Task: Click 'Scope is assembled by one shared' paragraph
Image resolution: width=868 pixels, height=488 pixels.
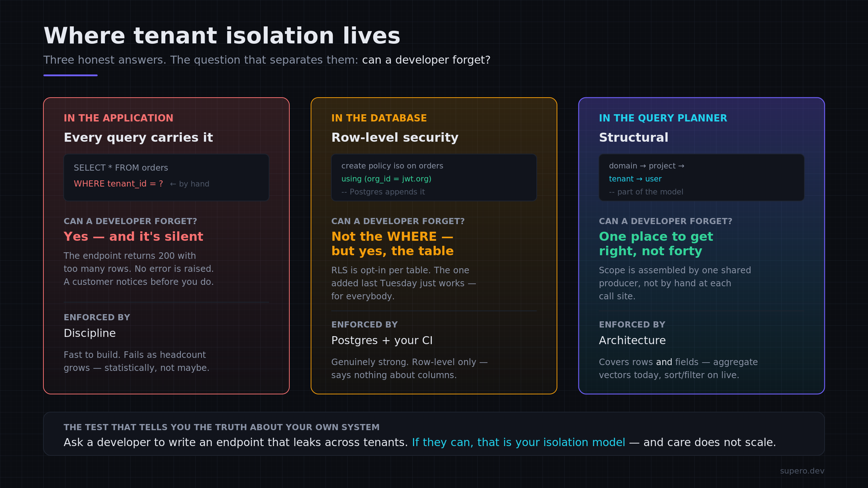Action: pos(675,283)
